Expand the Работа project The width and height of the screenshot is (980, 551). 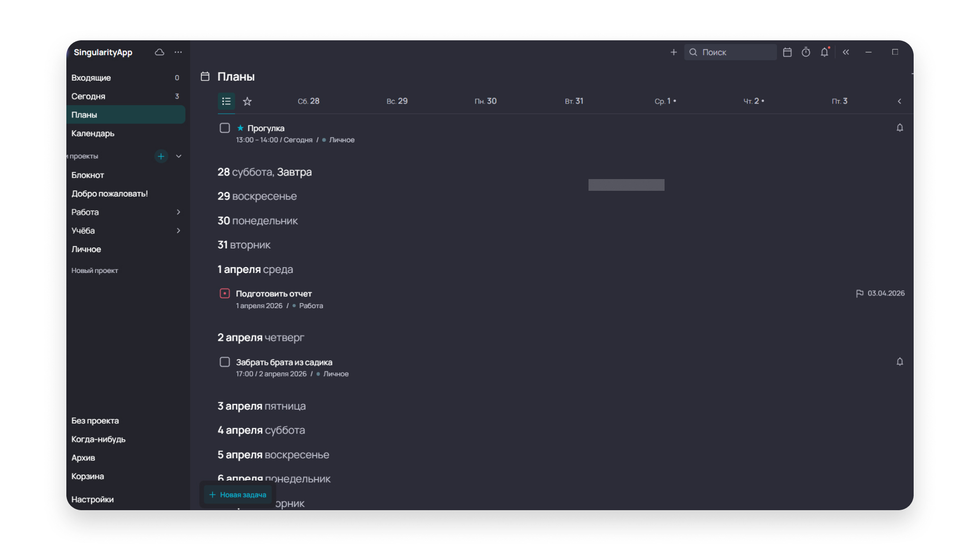pos(178,212)
